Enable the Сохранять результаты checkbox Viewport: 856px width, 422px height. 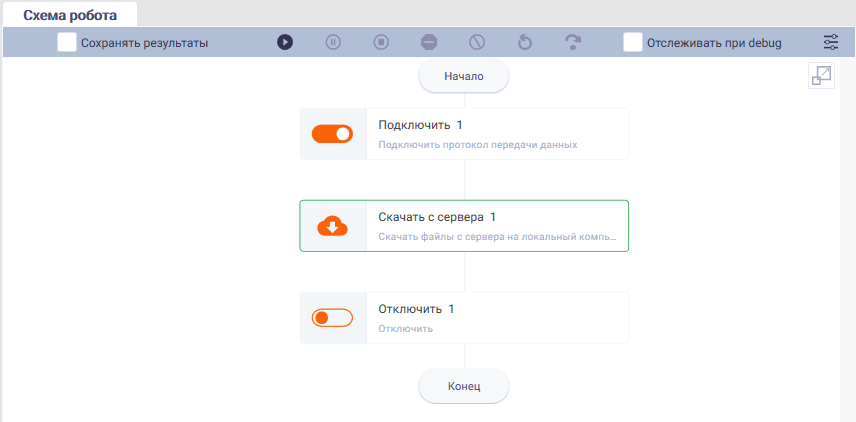67,42
